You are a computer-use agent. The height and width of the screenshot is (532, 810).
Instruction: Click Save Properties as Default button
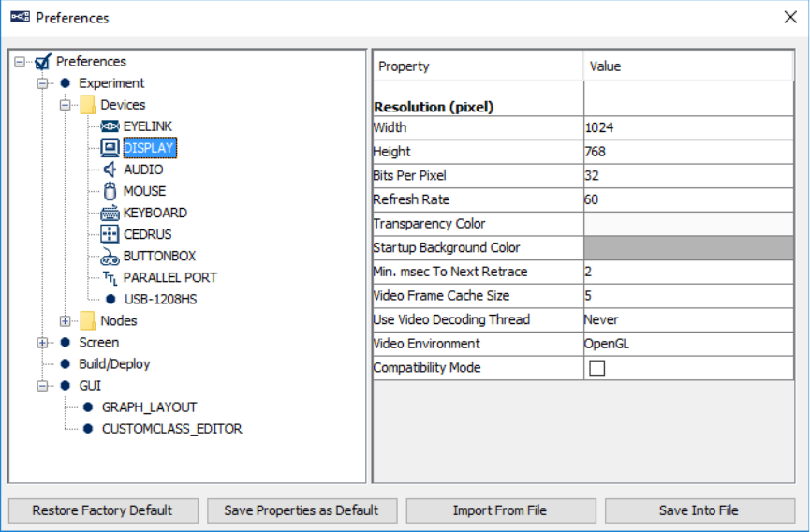coord(302,510)
